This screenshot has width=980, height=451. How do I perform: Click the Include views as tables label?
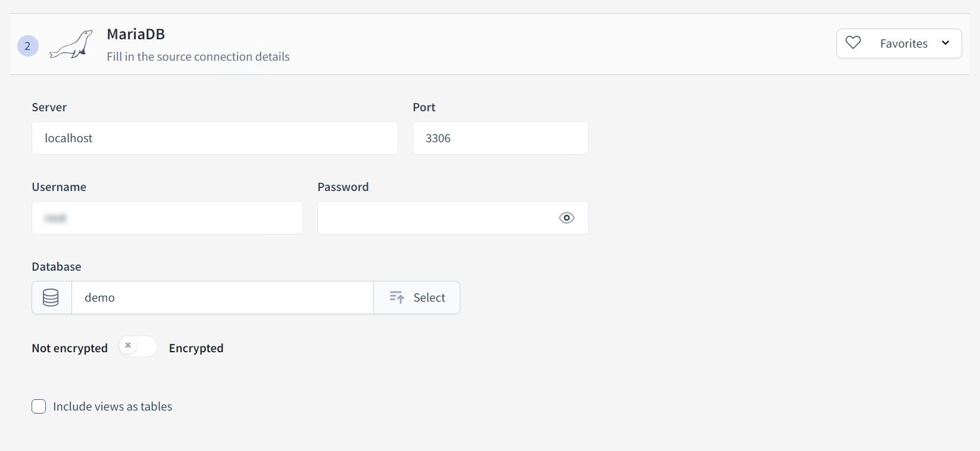pos(113,406)
